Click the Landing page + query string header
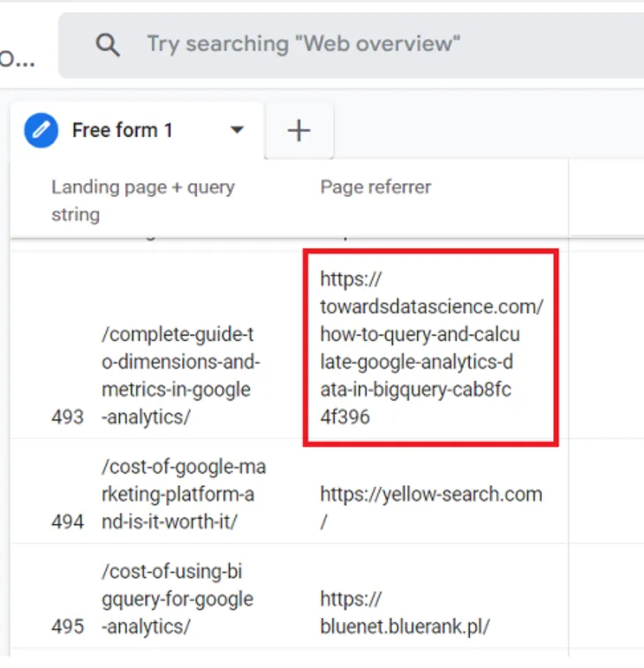This screenshot has width=644, height=668. [142, 201]
